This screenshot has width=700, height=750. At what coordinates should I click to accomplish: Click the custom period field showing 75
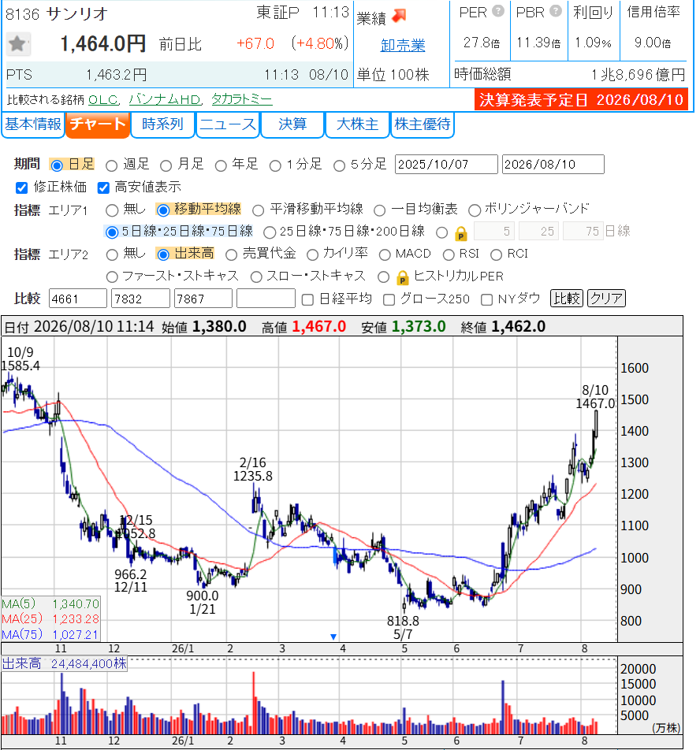(583, 232)
